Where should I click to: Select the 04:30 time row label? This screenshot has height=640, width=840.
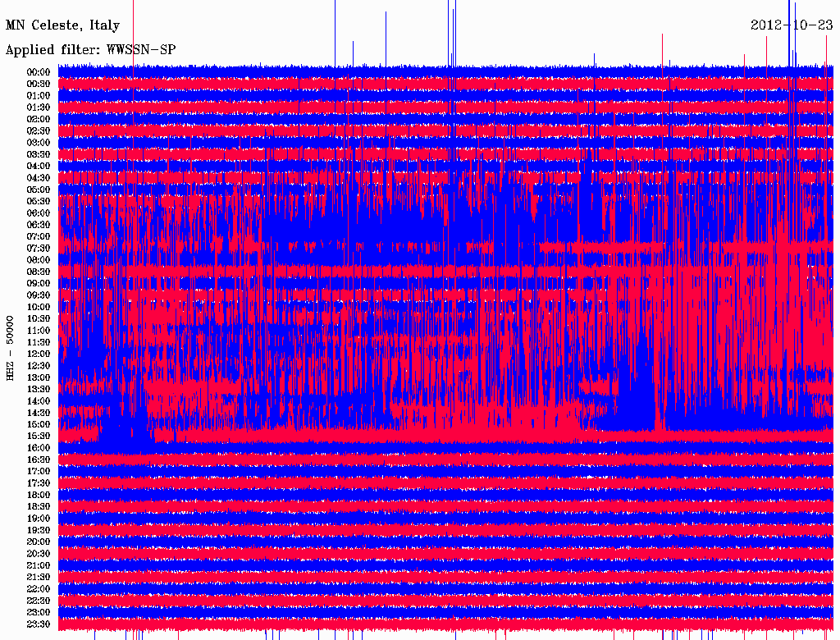tap(39, 178)
